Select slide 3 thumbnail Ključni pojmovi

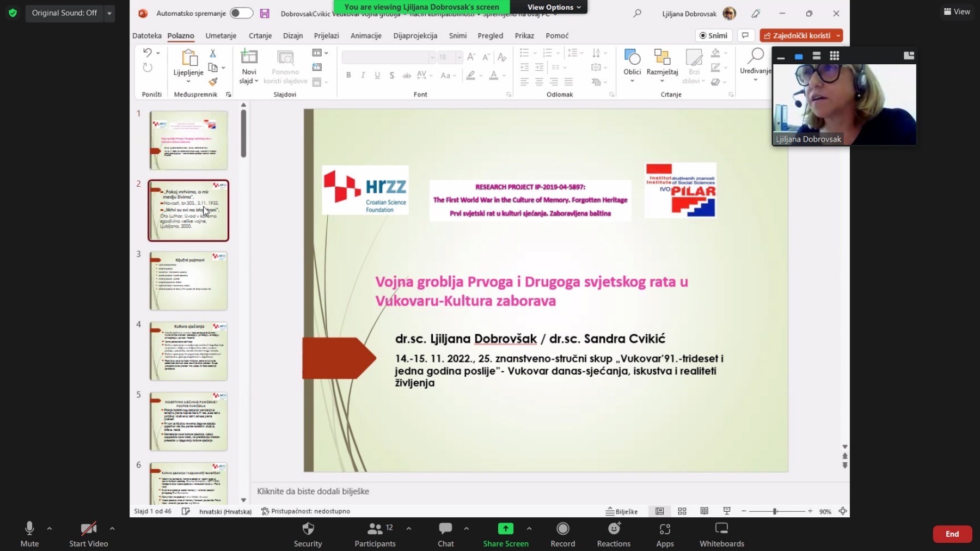[x=188, y=280]
